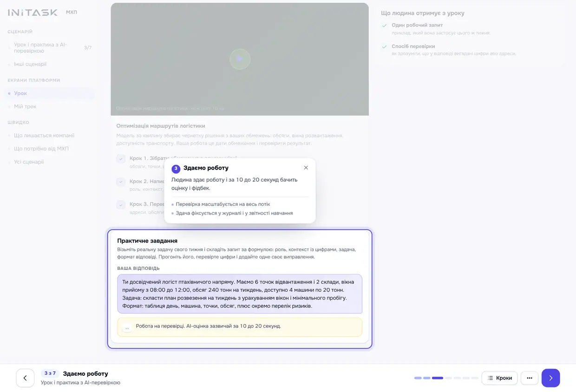
Task: Click "Перевірка масштабується на весь потік" bullet
Action: 223,204
